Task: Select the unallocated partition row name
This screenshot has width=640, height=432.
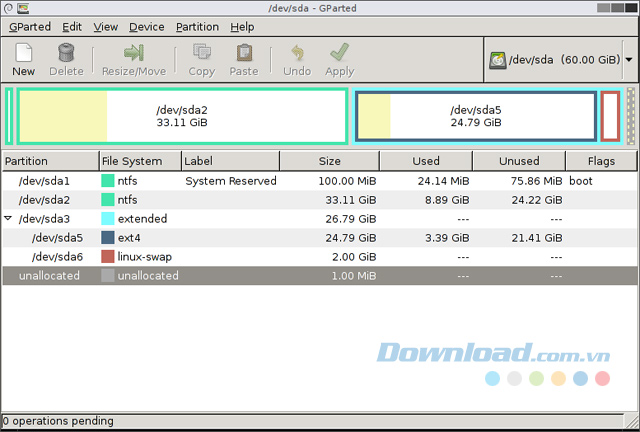Action: point(49,276)
